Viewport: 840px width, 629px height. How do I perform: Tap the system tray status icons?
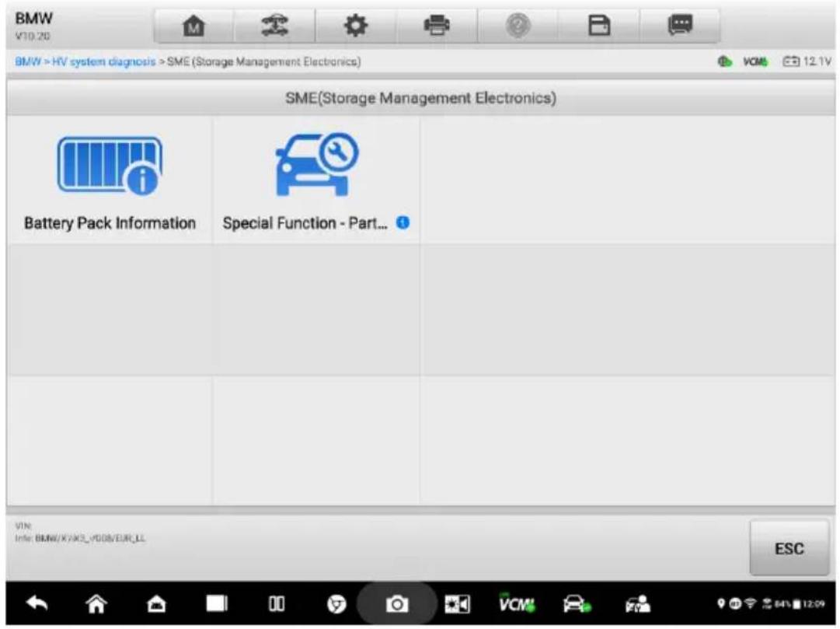coord(772,604)
